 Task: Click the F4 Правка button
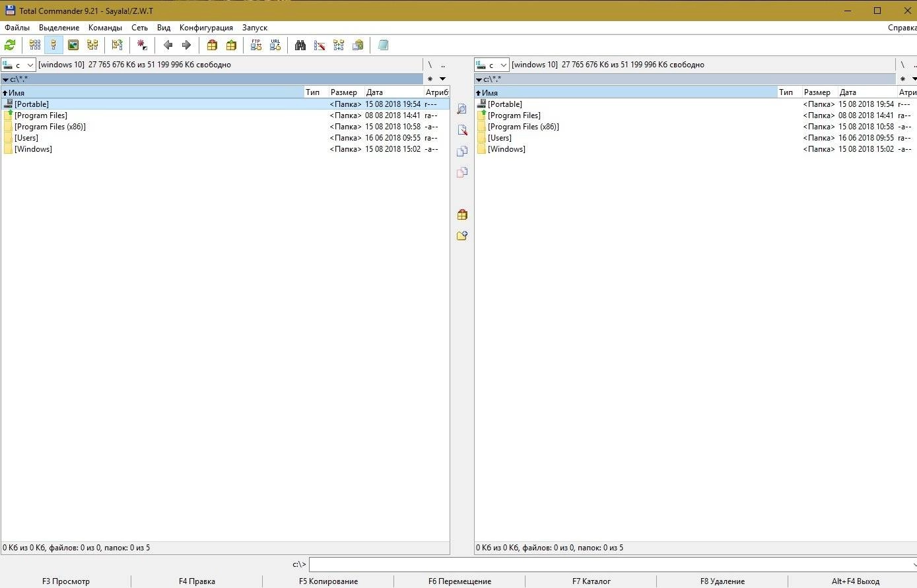(197, 581)
